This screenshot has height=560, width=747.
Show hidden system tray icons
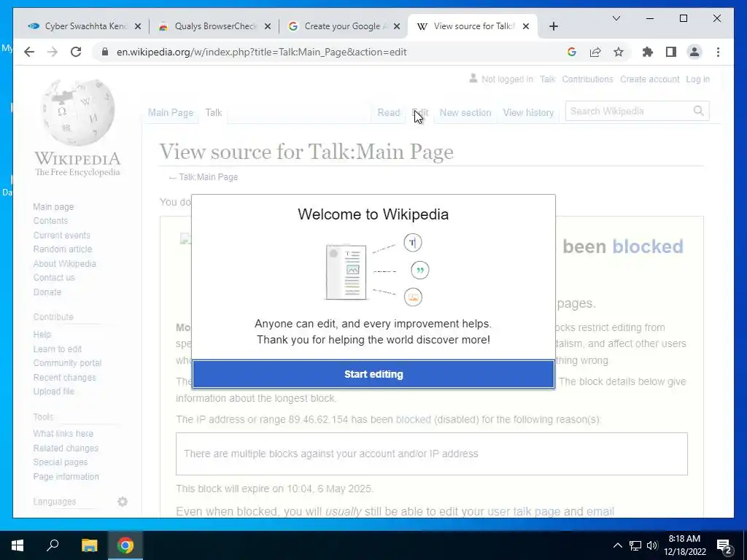click(617, 545)
